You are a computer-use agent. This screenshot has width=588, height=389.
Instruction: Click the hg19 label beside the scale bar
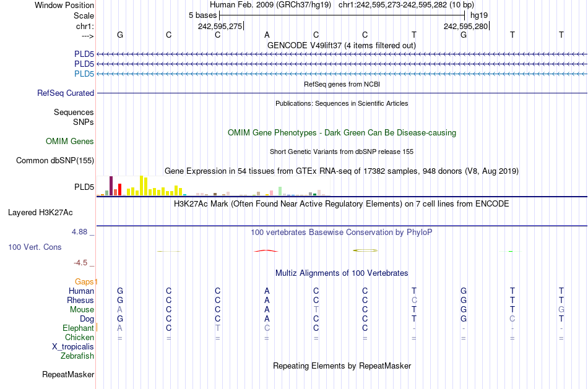479,15
